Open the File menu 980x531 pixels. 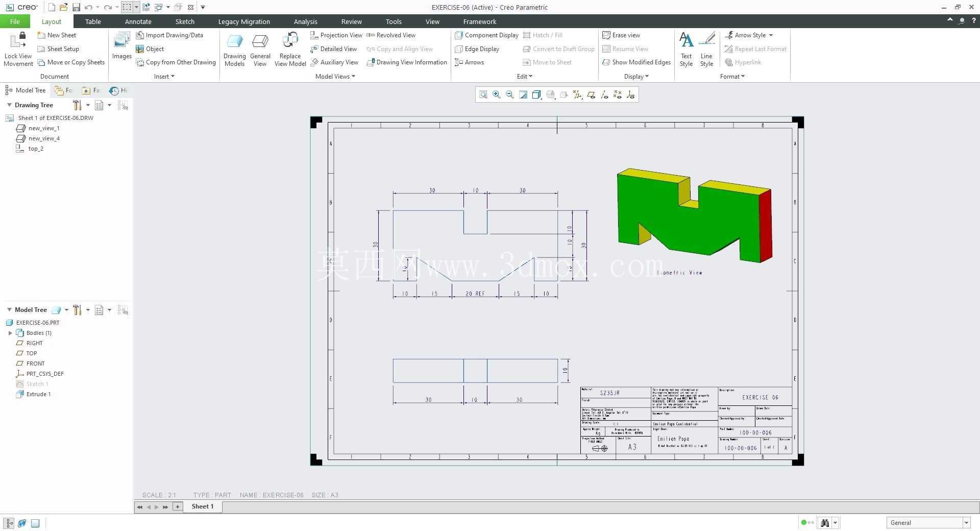15,21
